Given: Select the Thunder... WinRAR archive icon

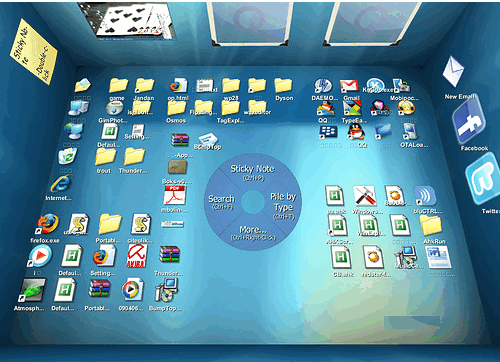Looking at the screenshot, I should pos(170,255).
